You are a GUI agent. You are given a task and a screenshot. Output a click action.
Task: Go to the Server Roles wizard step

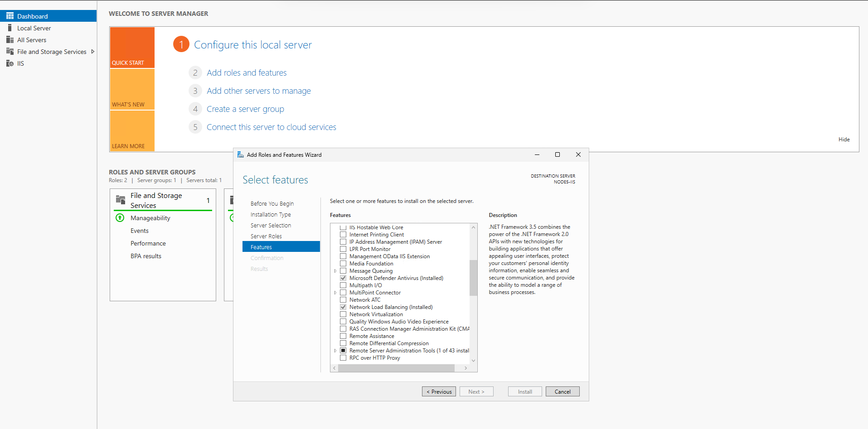pos(266,236)
